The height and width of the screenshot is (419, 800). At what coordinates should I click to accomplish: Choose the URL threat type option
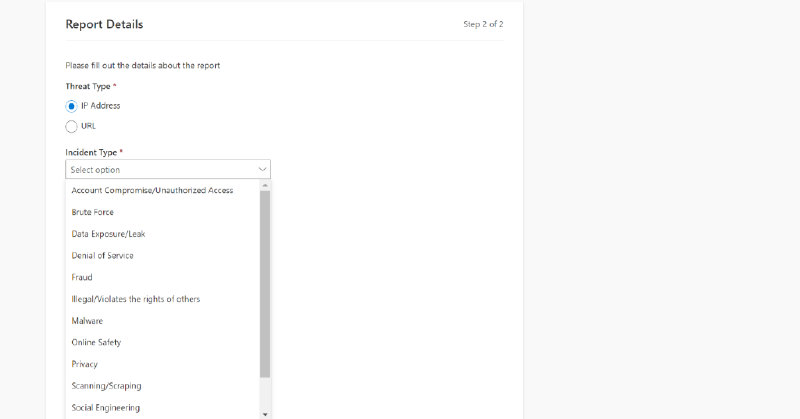(71, 126)
